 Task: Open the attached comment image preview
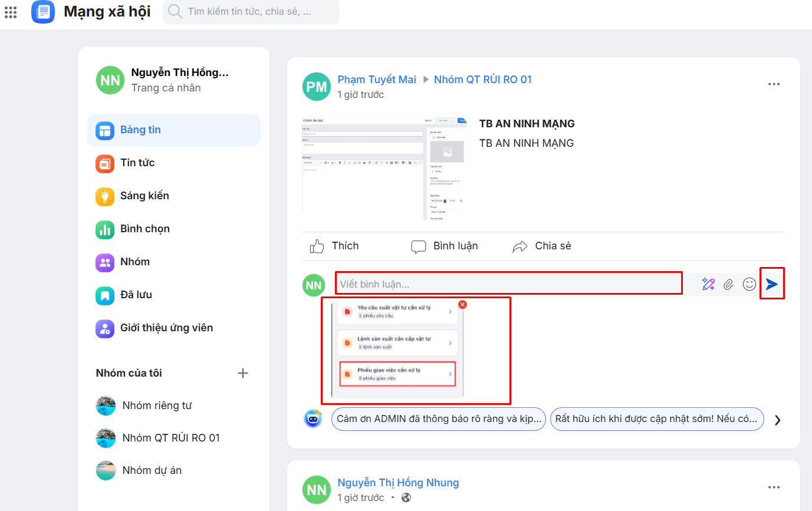(x=397, y=350)
